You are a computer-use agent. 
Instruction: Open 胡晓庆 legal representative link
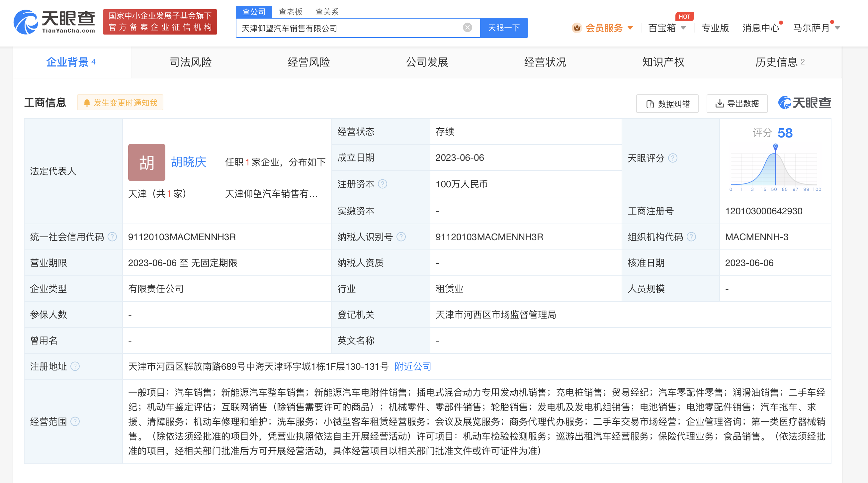click(x=188, y=162)
